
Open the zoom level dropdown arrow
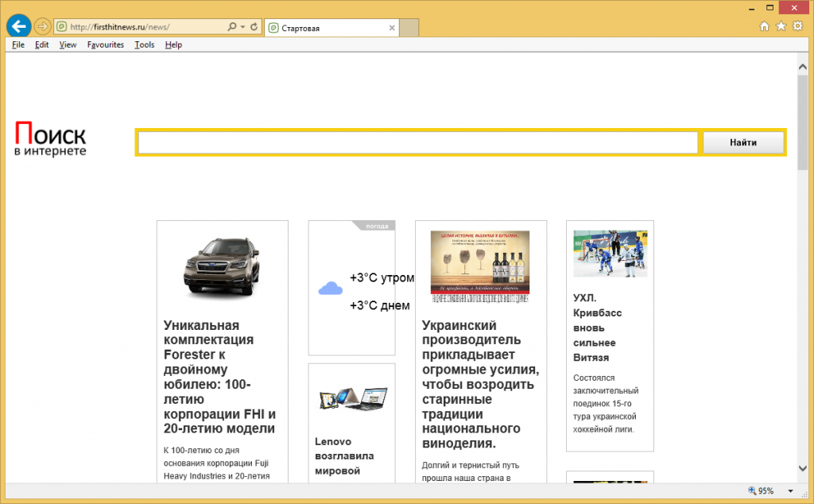790,491
